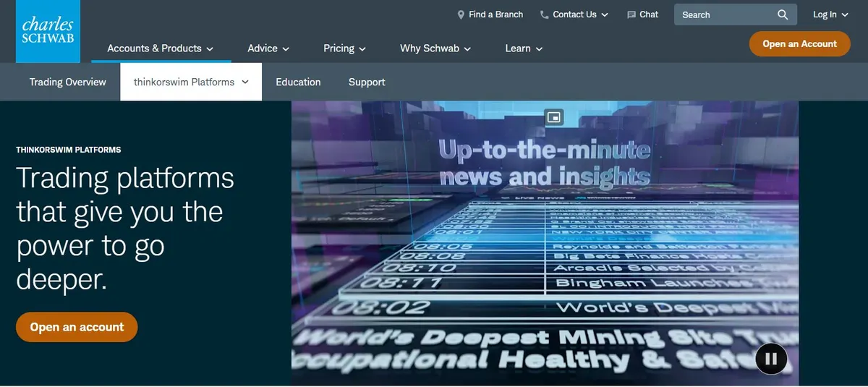Open the Why Schwab dropdown
868x387 pixels.
click(435, 48)
